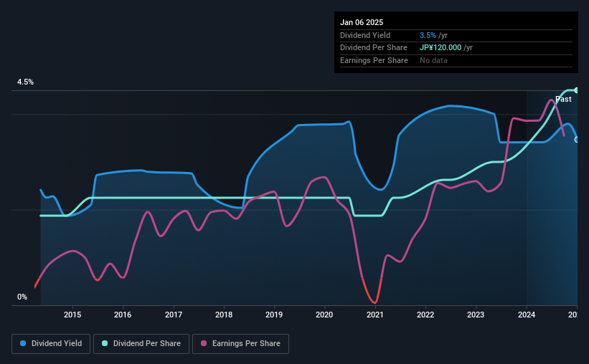
Task: Toggle the Dividend Per Share legend button
Action: tap(141, 344)
